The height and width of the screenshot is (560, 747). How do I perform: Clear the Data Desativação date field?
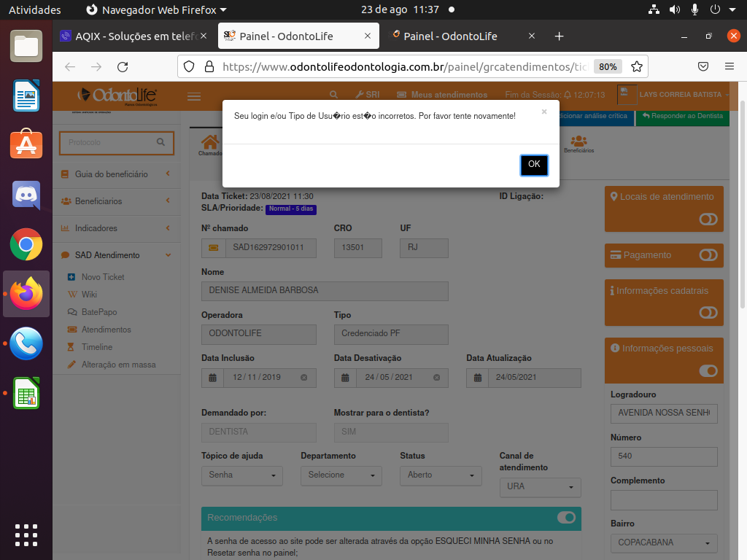pos(436,378)
